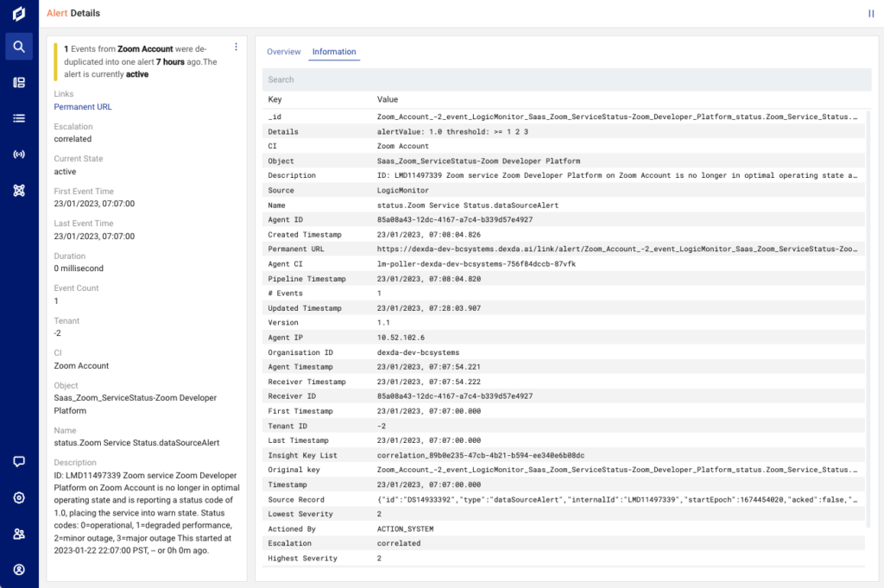Viewport: 884px width, 588px height.
Task: Click the Name value status.Zoom Service Status.dataSourceAlert in table
Action: [468, 205]
